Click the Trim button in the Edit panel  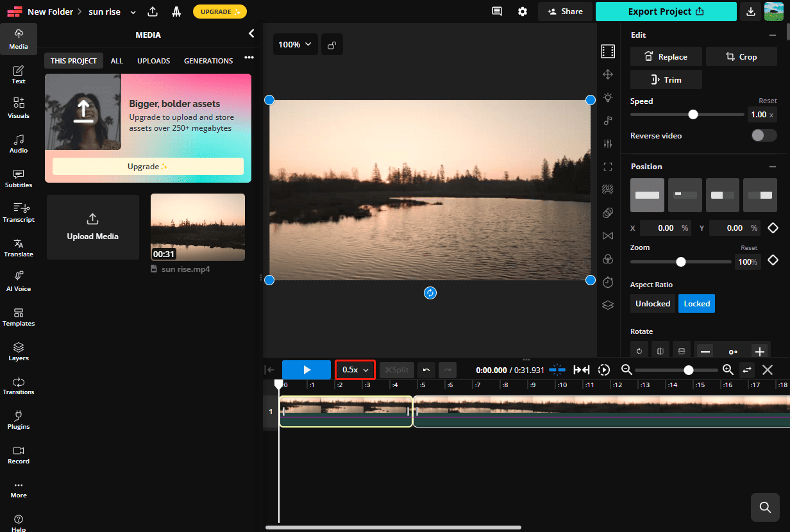(x=666, y=79)
